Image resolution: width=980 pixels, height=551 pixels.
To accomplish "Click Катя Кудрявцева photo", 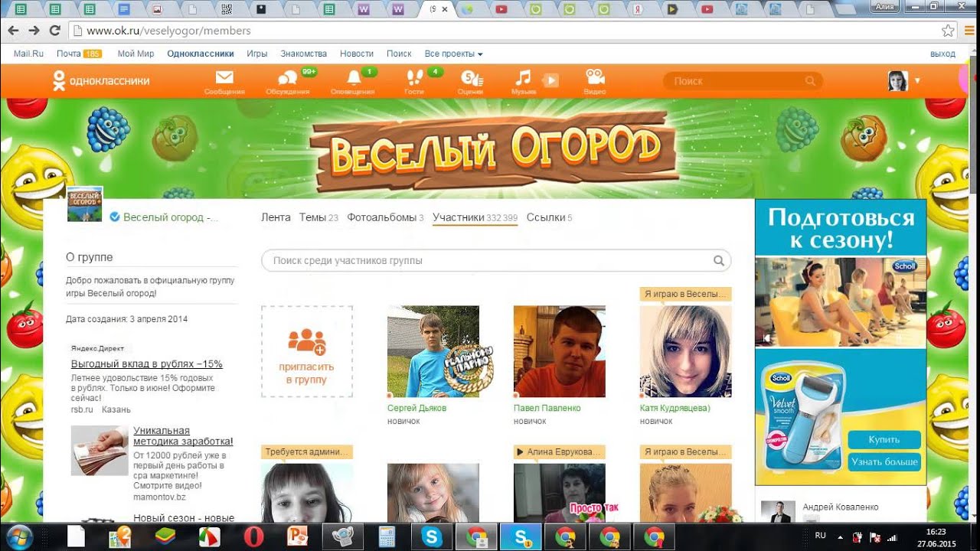I will click(685, 351).
